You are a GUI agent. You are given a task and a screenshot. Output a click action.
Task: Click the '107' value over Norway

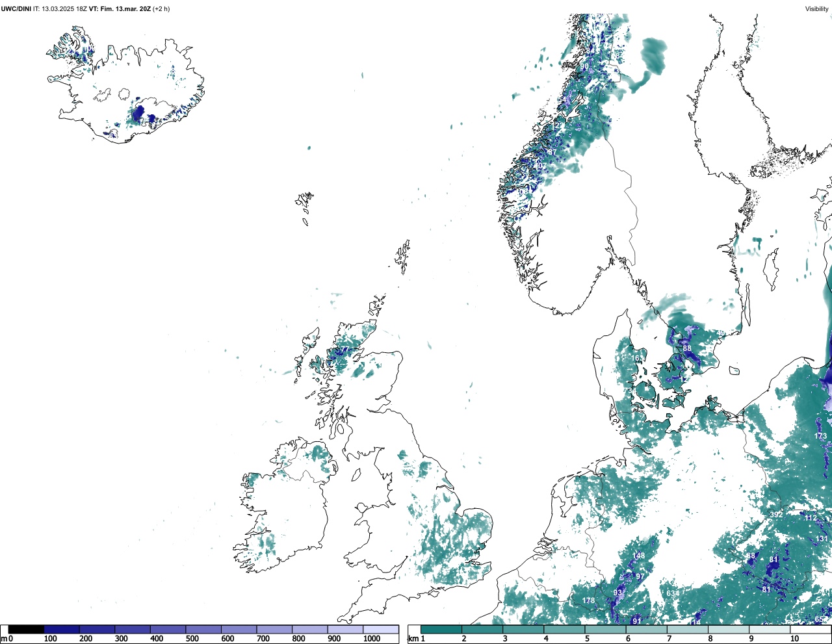point(540,166)
